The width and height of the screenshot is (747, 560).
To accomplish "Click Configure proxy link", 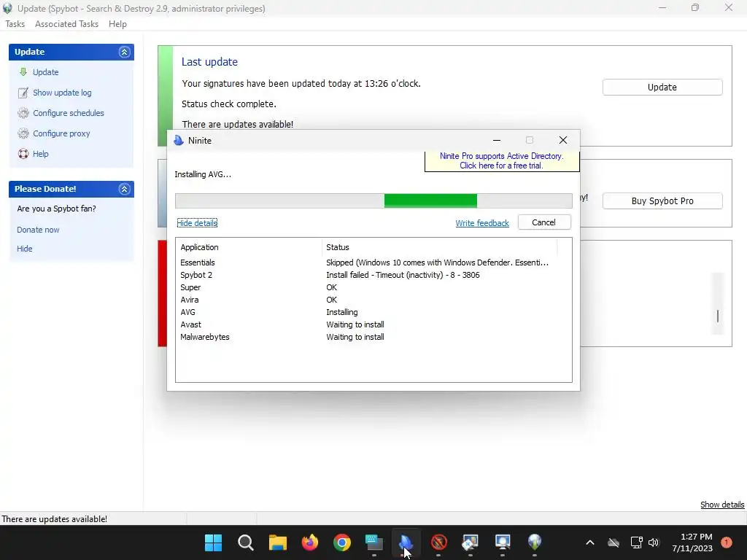I will tap(61, 133).
